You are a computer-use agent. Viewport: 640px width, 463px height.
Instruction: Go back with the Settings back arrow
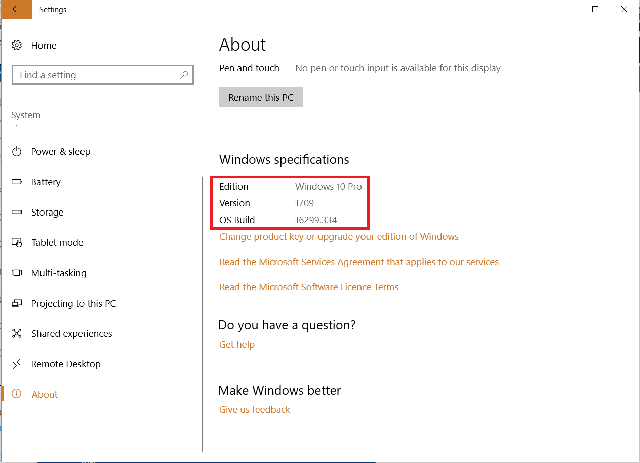[x=16, y=9]
